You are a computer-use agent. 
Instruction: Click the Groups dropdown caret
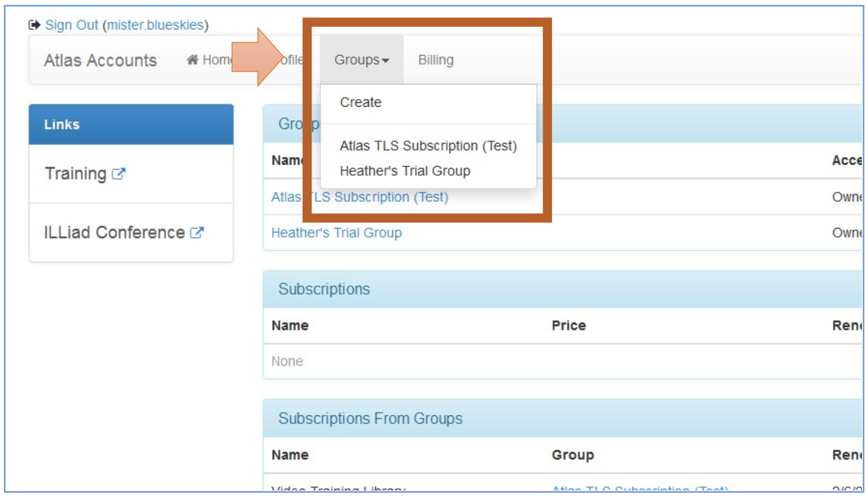386,61
